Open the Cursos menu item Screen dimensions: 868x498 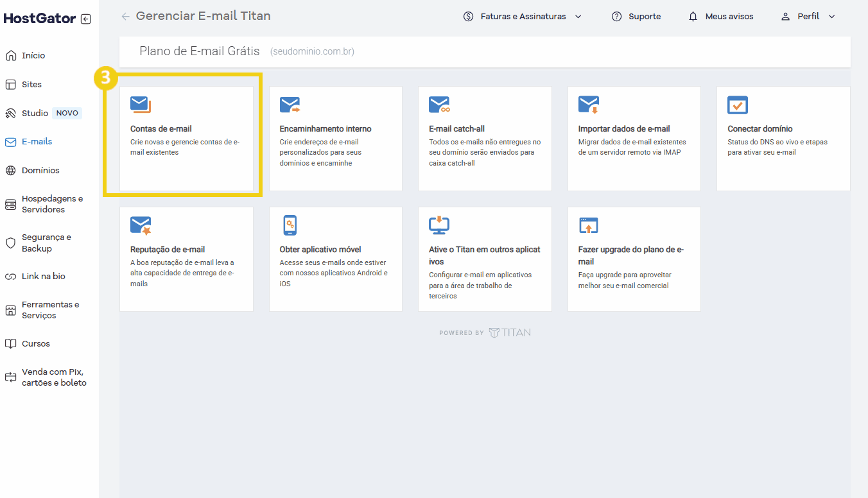36,344
